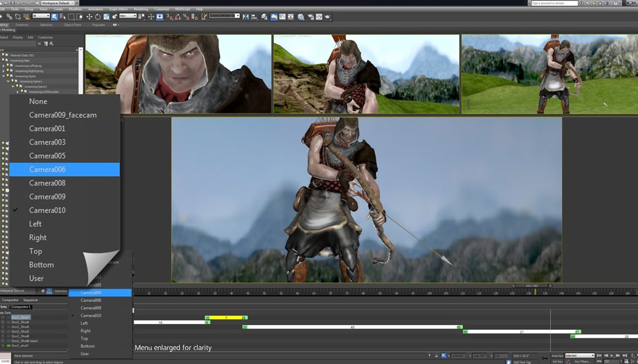Click Add Time Tag
Viewport: 638px width, 364px height.
pos(521,362)
